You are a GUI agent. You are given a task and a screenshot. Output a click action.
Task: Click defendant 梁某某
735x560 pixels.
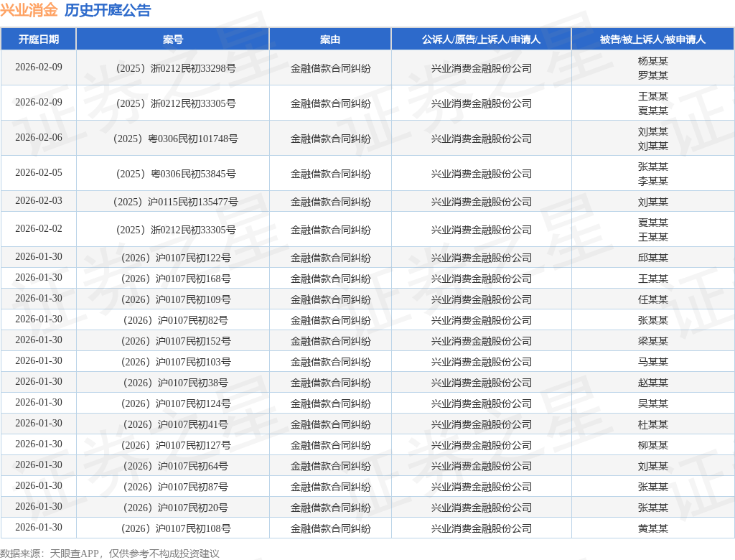pos(653,342)
